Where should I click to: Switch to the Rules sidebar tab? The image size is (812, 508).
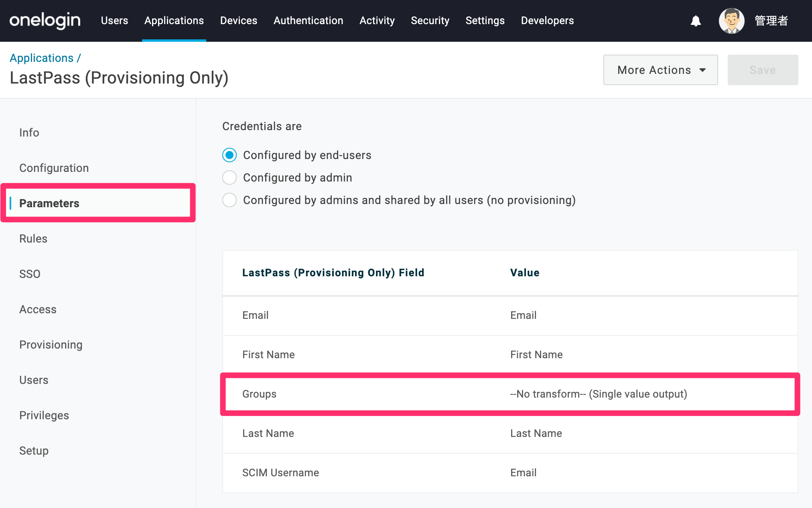pos(33,239)
